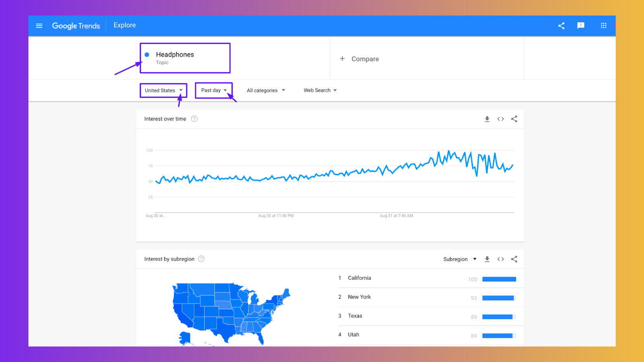This screenshot has height=362, width=644.
Task: Share the Interest by subregion widget
Action: pos(514,259)
